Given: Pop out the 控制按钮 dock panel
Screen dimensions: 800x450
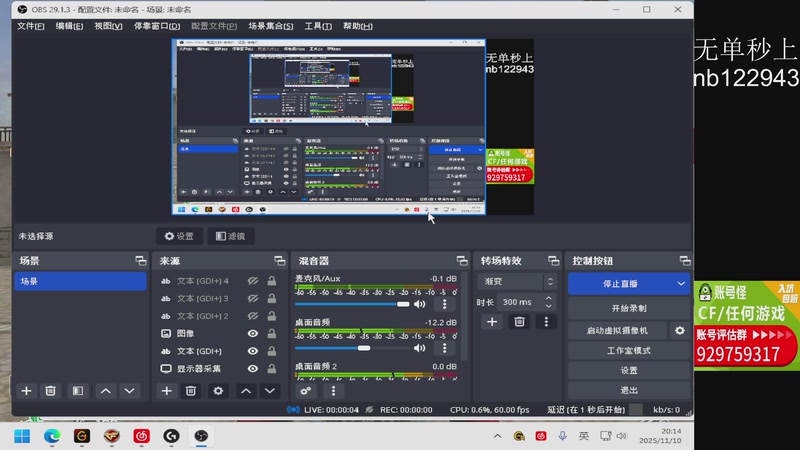Looking at the screenshot, I should pyautogui.click(x=685, y=261).
